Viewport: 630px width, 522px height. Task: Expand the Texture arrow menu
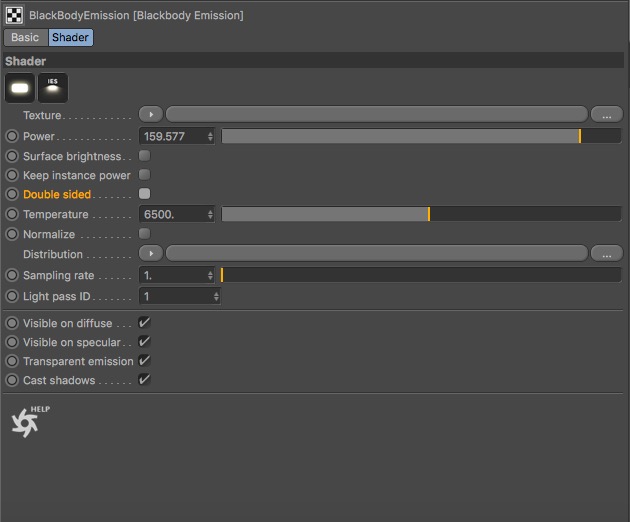pos(150,114)
